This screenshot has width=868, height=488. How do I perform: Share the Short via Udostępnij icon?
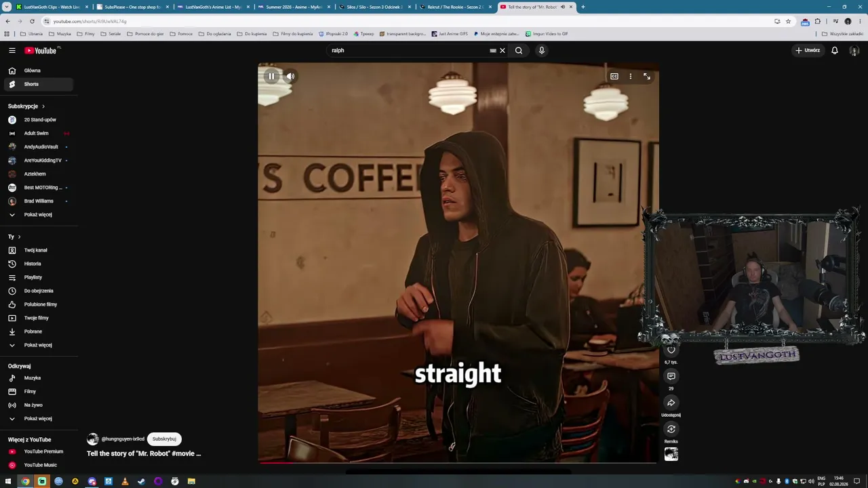pos(671,403)
